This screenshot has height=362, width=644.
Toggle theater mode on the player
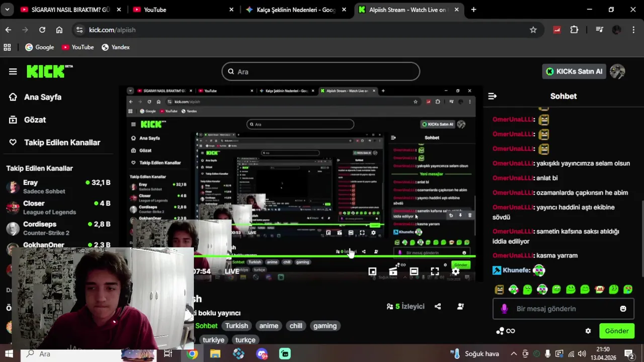pos(414,271)
